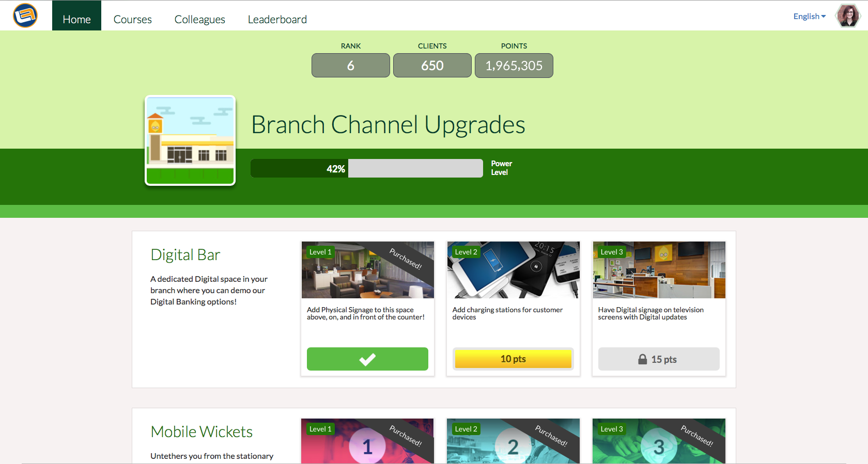
Task: Click the locked 15 pts button
Action: tap(659, 359)
